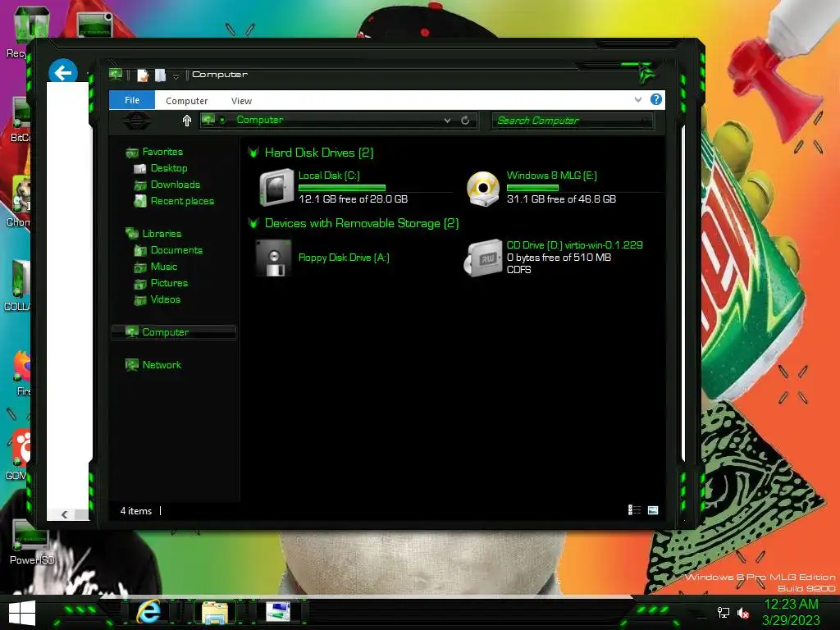Open the Pictures library
Screen dimensions: 840x630
click(x=169, y=283)
